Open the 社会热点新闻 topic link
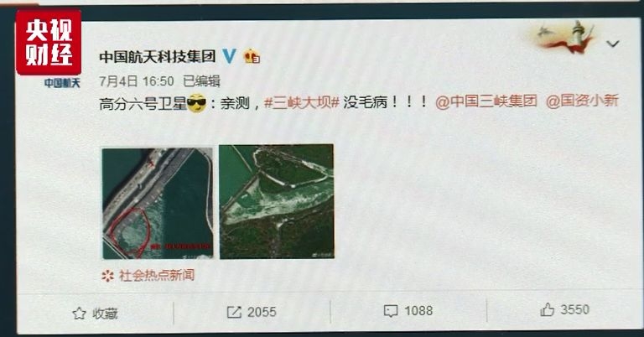Viewport: 644px width, 337px height. coord(157,275)
